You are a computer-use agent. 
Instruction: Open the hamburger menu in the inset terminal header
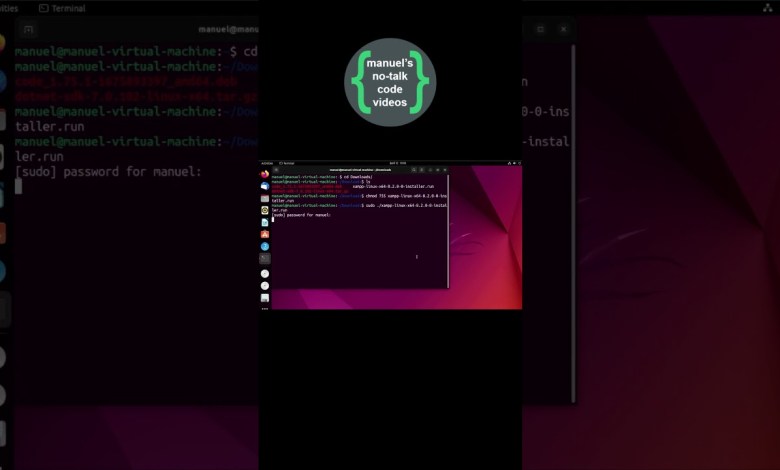426,169
